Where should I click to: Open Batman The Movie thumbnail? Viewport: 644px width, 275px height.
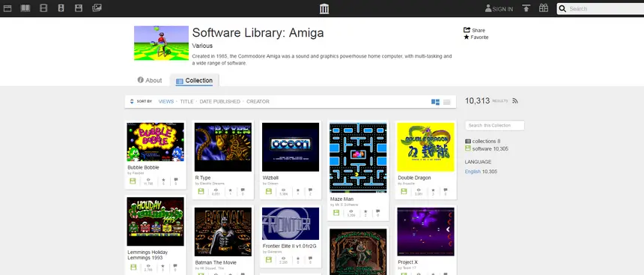pyautogui.click(x=223, y=232)
